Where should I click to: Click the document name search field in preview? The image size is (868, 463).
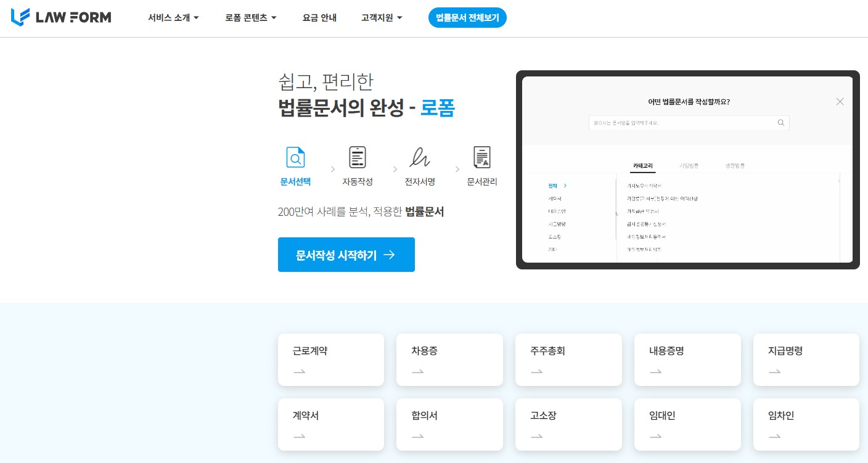tap(689, 123)
